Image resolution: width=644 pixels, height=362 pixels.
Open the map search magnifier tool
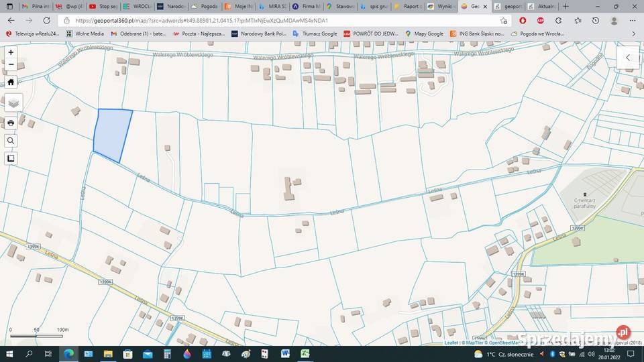(11, 141)
